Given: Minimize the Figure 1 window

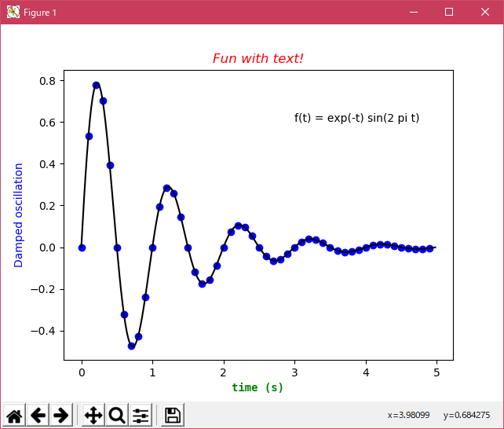Looking at the screenshot, I should tap(413, 12).
